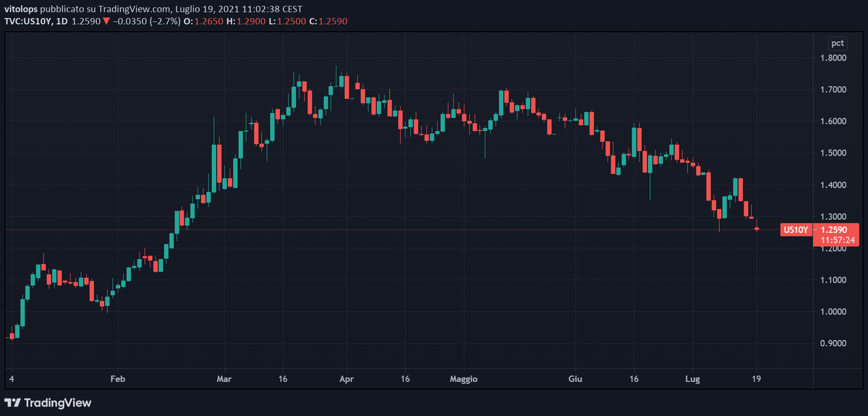
Task: Click the C:1.2590 close value
Action: coord(328,21)
